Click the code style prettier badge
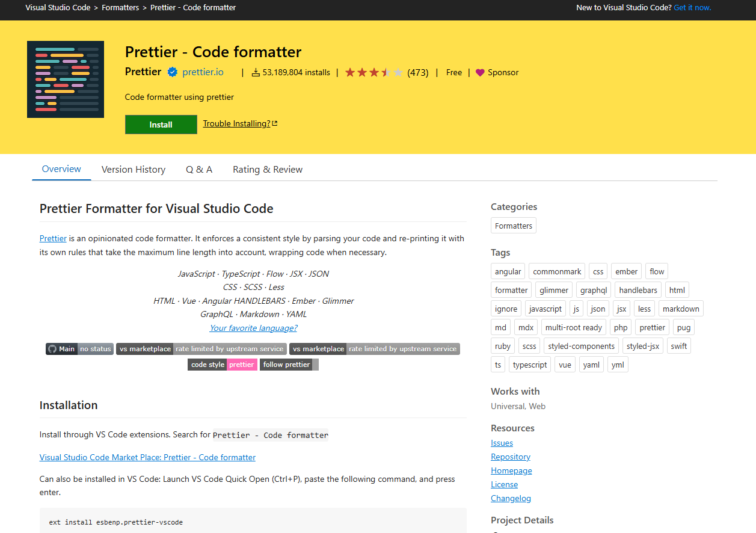The image size is (756, 533). [x=223, y=365]
